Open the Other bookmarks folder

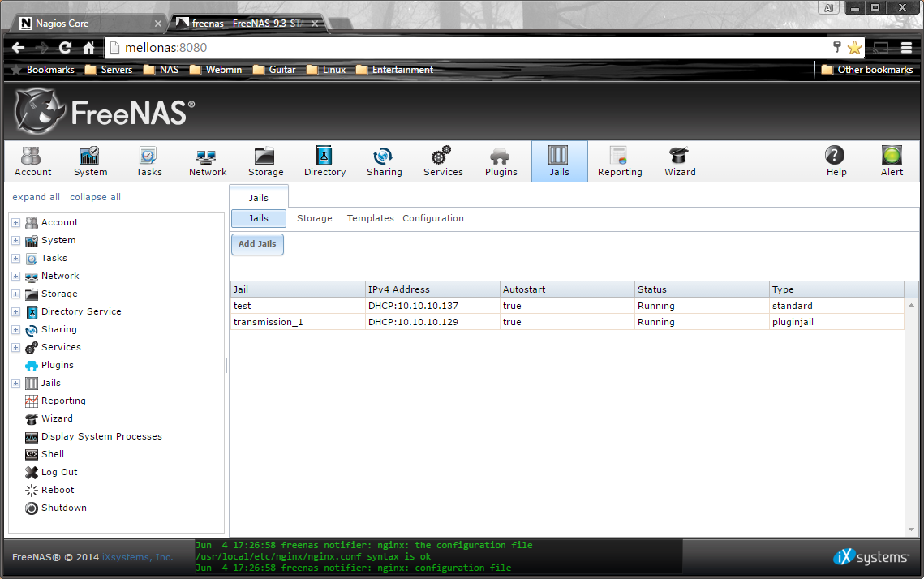point(867,70)
